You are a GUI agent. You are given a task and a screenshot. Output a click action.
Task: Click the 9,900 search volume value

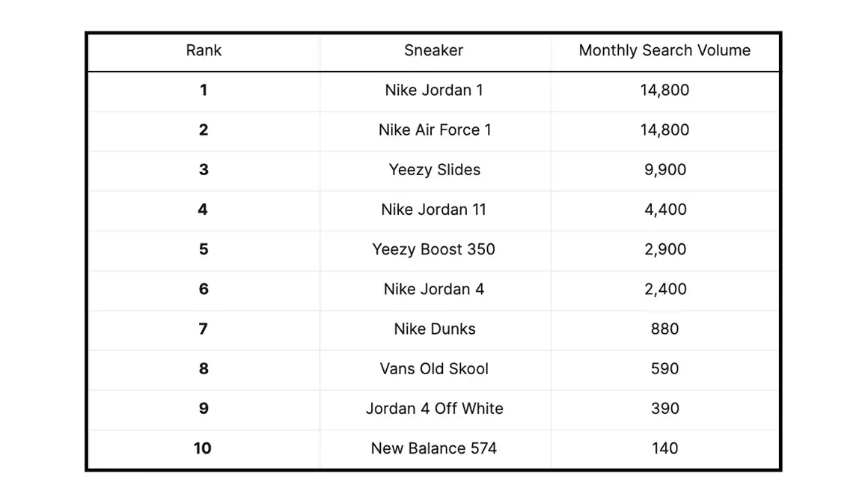(665, 170)
